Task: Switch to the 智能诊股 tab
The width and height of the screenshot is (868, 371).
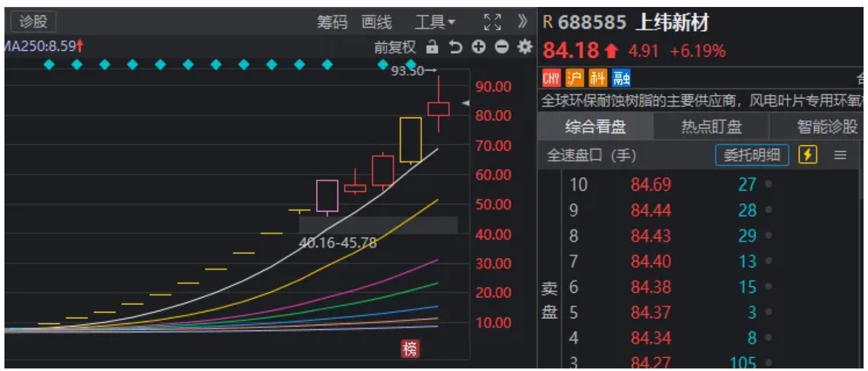Action: pos(827,127)
